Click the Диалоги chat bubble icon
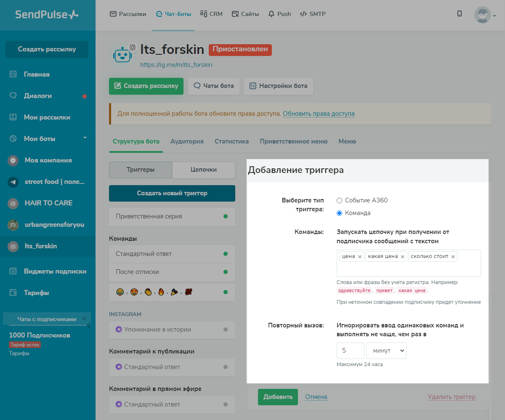505x420 pixels. click(x=13, y=96)
